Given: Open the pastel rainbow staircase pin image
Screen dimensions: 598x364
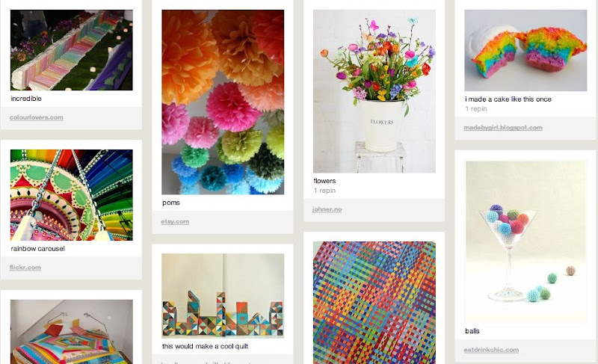Looking at the screenshot, I should pyautogui.click(x=72, y=50).
